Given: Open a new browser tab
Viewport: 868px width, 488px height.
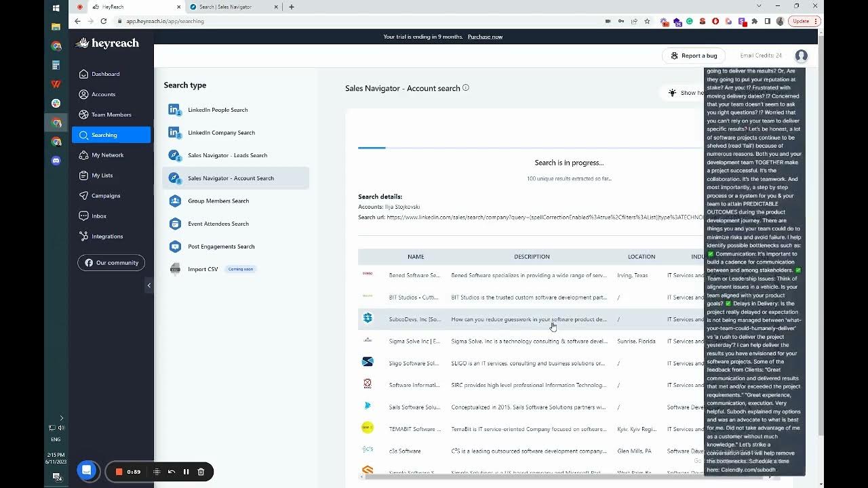Looking at the screenshot, I should pyautogui.click(x=292, y=7).
